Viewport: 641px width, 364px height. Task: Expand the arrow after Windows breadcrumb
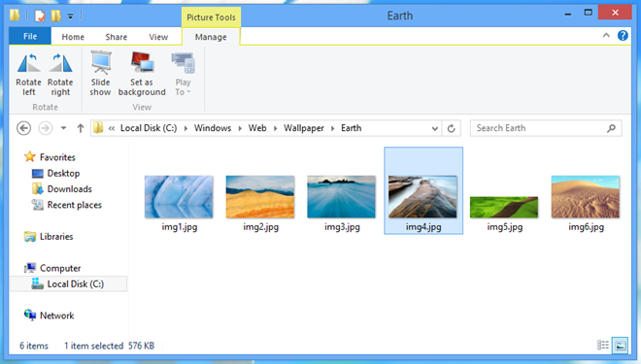240,129
